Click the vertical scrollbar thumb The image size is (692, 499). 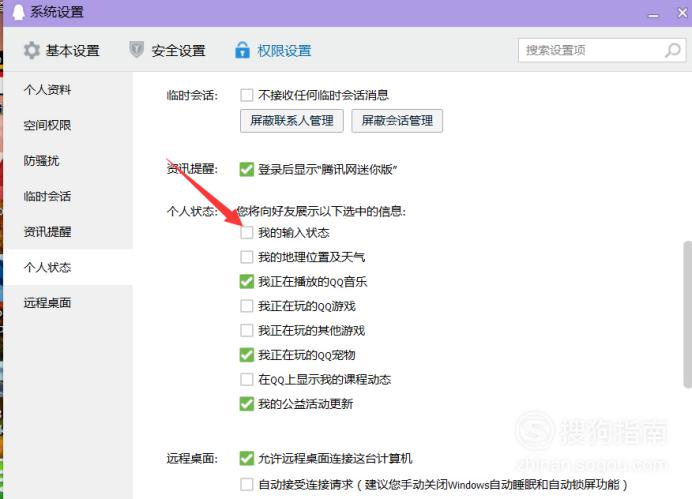[x=688, y=315]
